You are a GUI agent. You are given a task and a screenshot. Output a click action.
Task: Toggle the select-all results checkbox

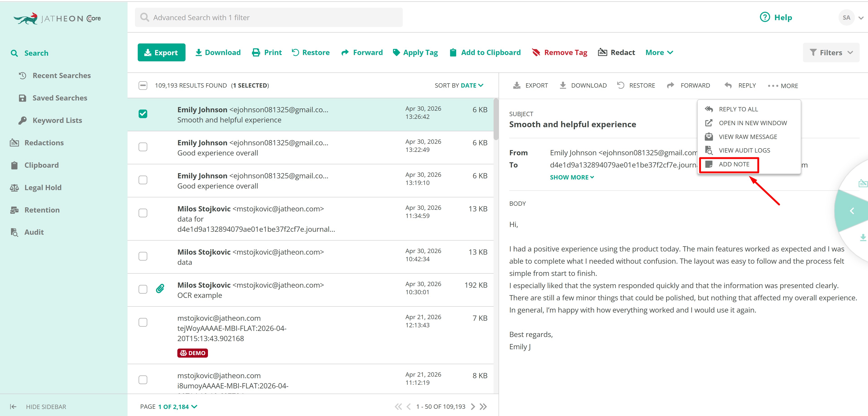(x=143, y=86)
